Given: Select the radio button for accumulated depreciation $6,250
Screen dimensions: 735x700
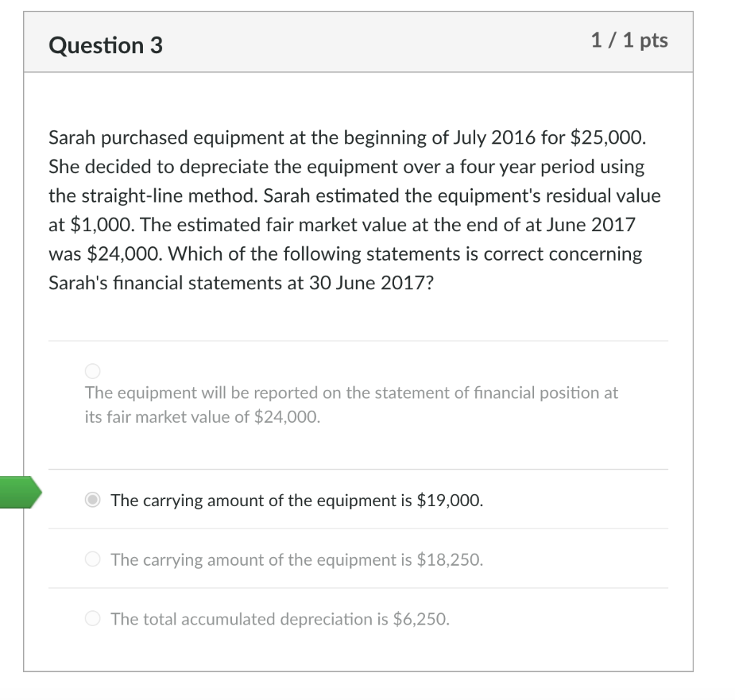Looking at the screenshot, I should click(x=92, y=618).
